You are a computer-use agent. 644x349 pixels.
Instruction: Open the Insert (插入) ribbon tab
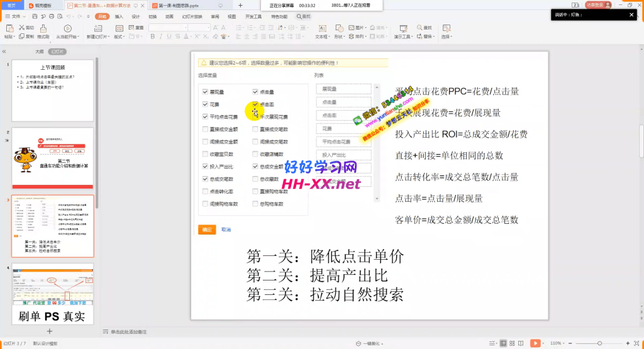(119, 17)
